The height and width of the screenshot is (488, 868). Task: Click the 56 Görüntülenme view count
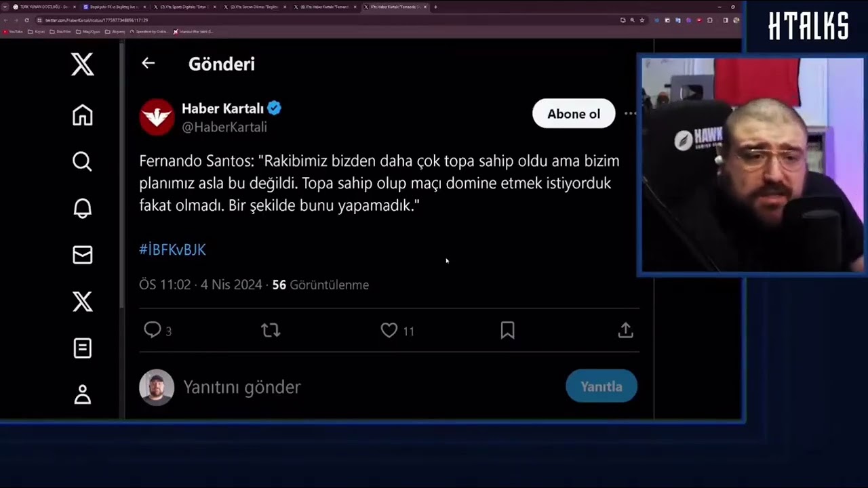coord(321,285)
